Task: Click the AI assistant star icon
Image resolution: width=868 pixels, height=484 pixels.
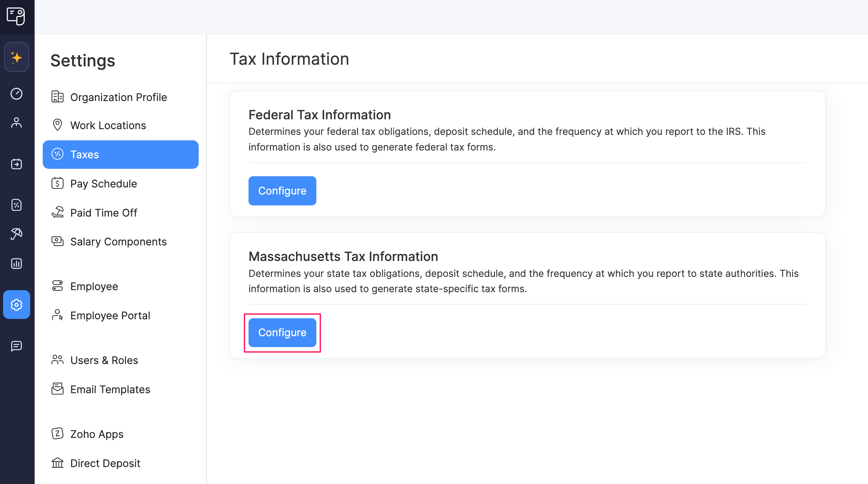Action: 17,57
